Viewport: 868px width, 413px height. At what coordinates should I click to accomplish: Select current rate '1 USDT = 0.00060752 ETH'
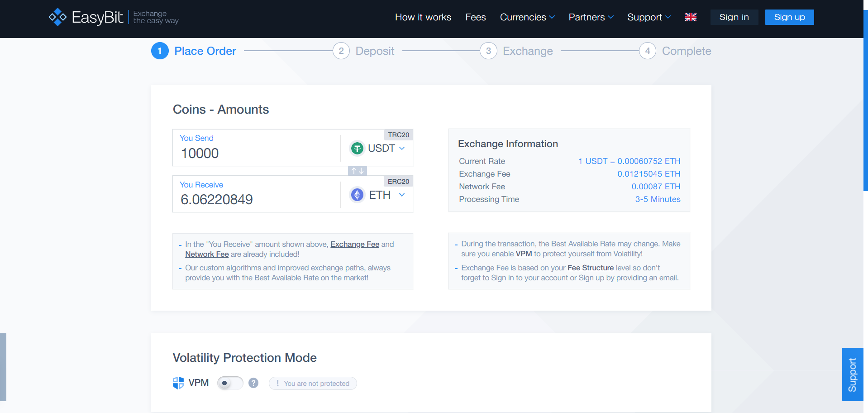[x=629, y=161]
